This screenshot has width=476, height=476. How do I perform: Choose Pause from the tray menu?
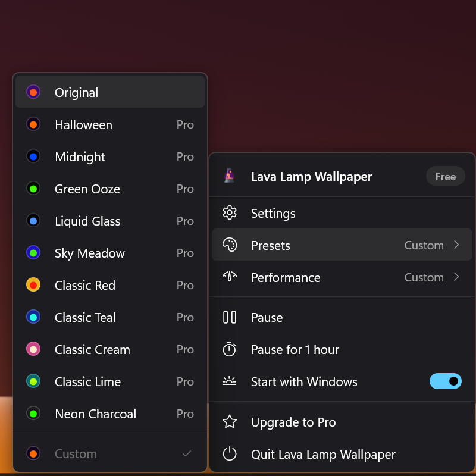[x=342, y=317]
